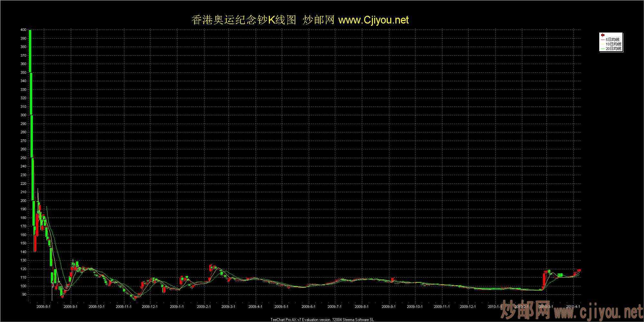Click the red candlestick icon in legend
Image resolution: width=644 pixels, height=322 pixels.
coord(603,35)
